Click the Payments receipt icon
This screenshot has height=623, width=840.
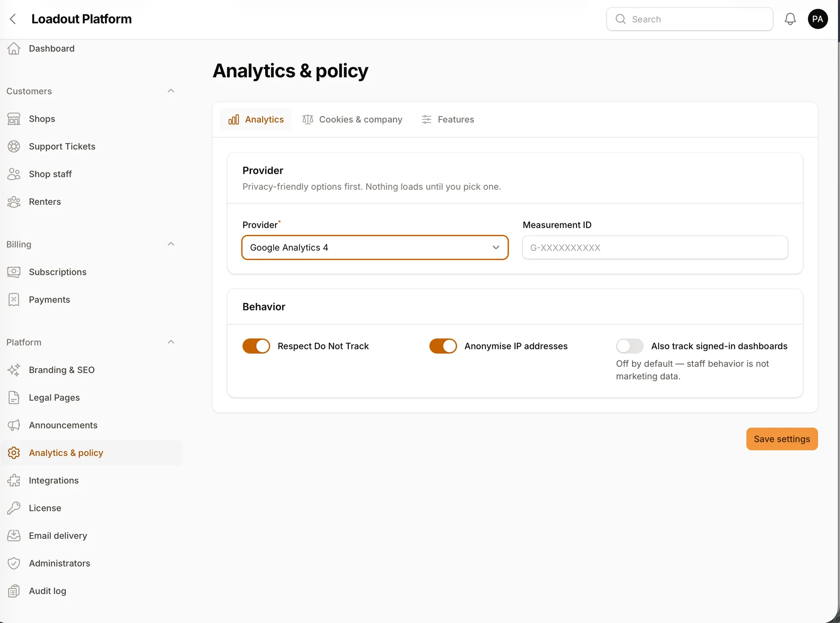14,299
